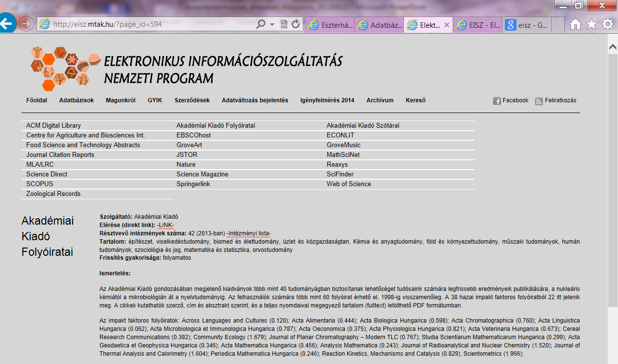
Task: Open the GYIK menu item
Action: pyautogui.click(x=155, y=100)
